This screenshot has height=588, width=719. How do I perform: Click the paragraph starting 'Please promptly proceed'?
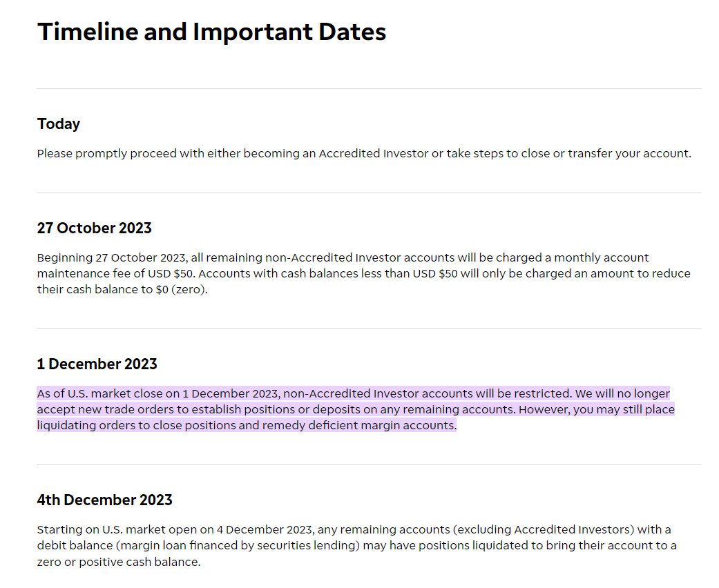tap(364, 153)
